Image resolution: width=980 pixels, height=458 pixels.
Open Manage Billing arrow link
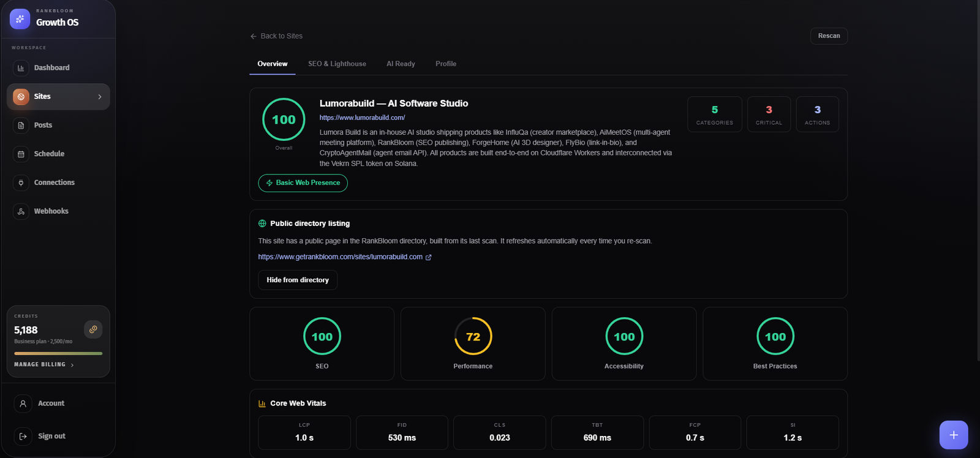click(44, 364)
